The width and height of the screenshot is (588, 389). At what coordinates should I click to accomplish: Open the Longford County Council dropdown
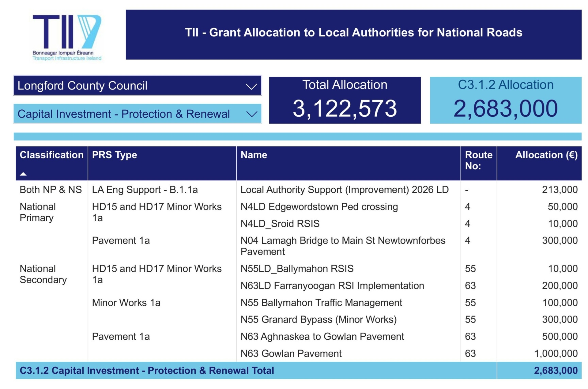point(137,85)
